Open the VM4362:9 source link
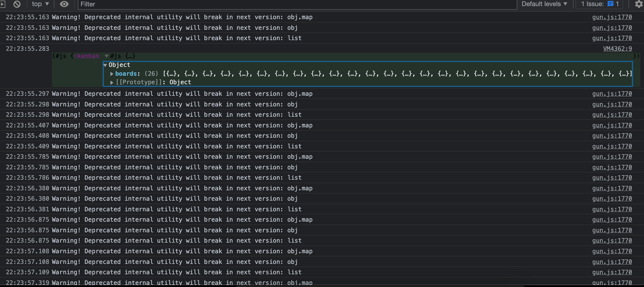This screenshot has height=287, width=644. pyautogui.click(x=618, y=48)
